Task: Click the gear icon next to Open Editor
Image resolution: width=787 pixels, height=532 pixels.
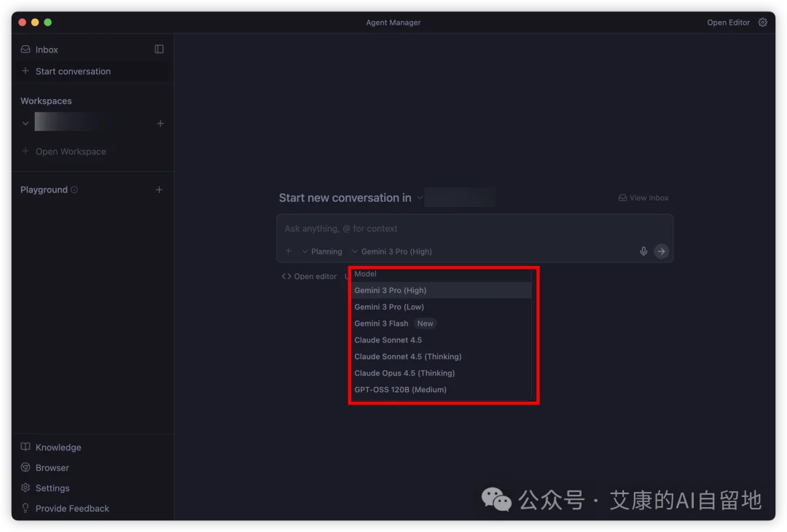Action: (x=762, y=22)
